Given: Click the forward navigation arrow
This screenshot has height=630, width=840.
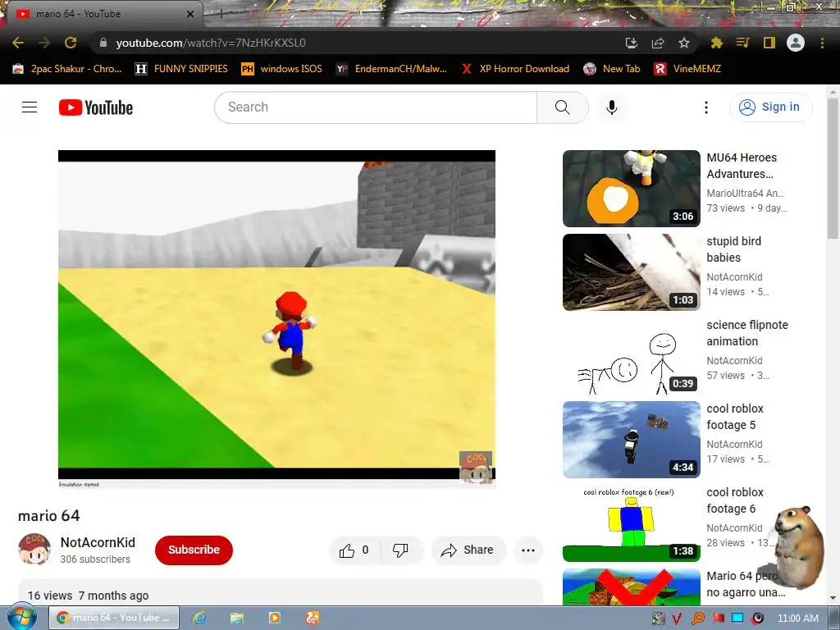Looking at the screenshot, I should (44, 43).
